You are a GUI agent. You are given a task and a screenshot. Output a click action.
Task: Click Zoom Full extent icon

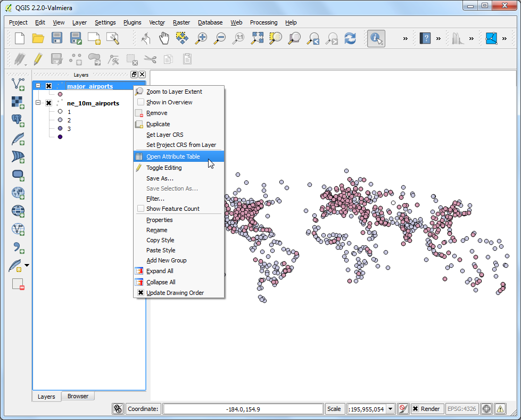(x=257, y=38)
